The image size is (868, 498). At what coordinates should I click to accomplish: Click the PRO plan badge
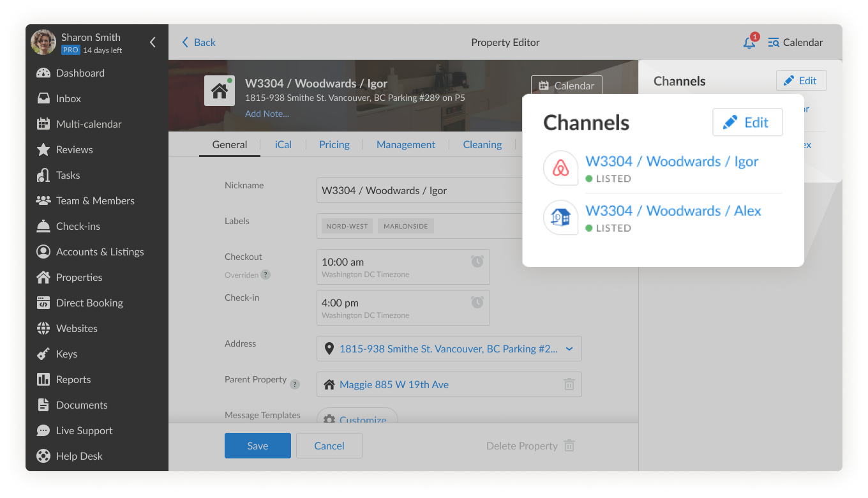click(x=70, y=50)
